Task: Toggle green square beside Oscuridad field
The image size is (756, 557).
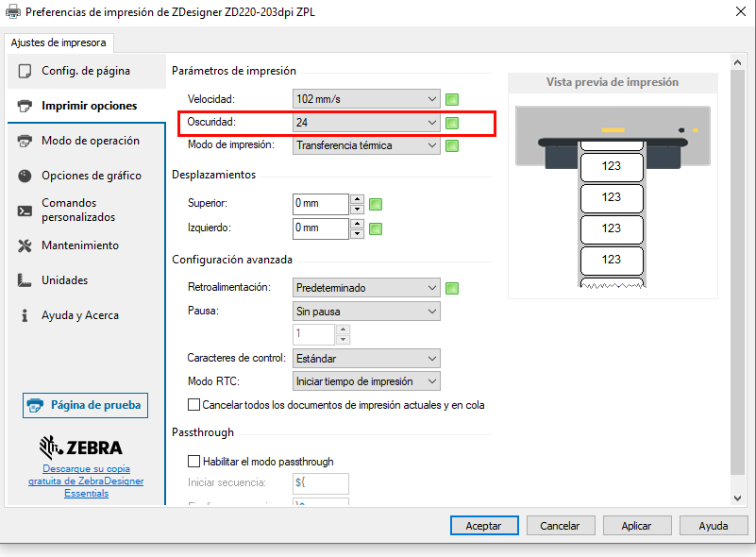Action: point(452,123)
